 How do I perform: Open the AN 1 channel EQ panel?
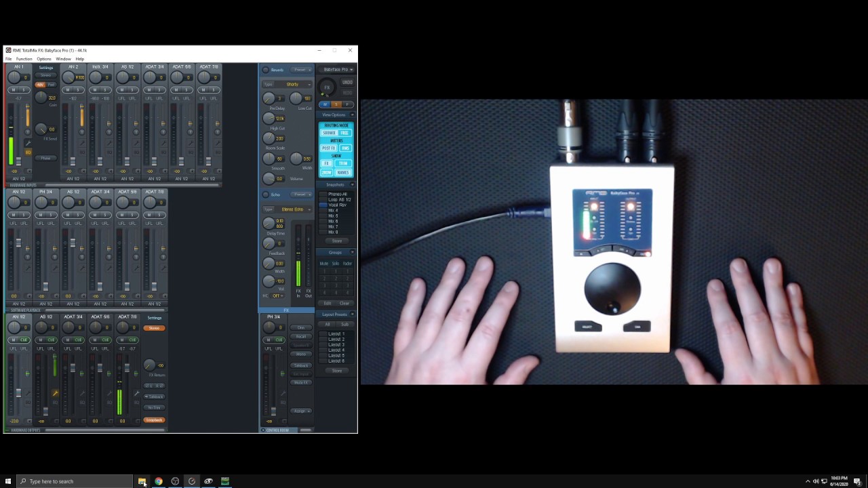click(x=28, y=152)
